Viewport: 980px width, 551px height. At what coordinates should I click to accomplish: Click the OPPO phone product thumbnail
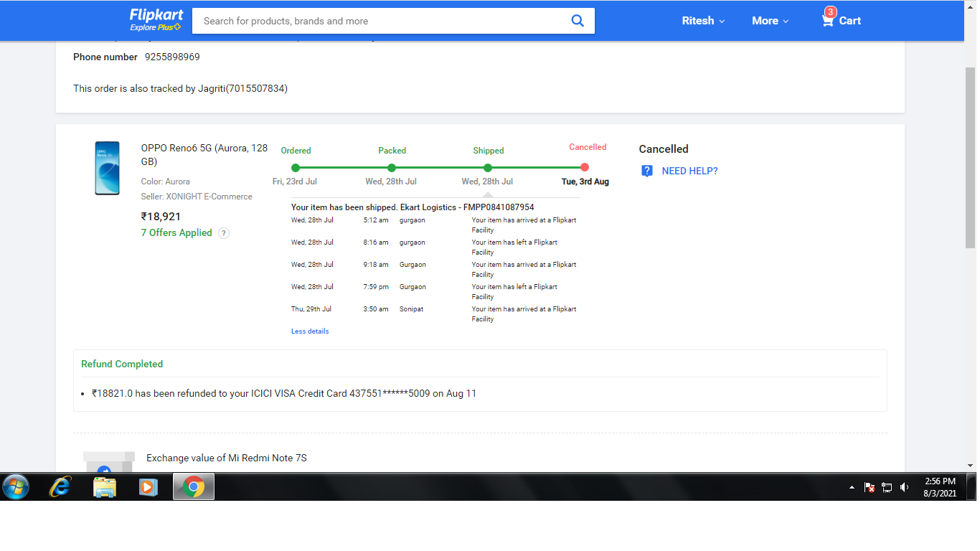(107, 168)
